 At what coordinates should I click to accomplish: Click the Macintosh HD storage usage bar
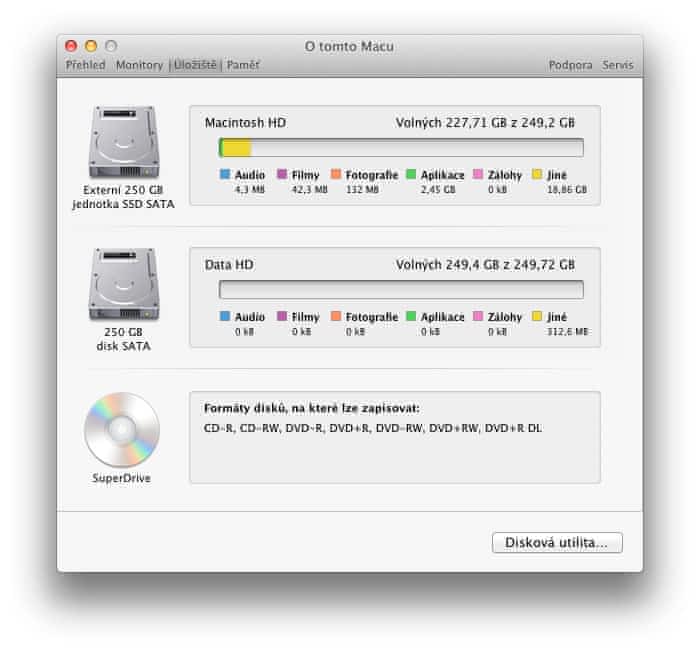coord(401,148)
